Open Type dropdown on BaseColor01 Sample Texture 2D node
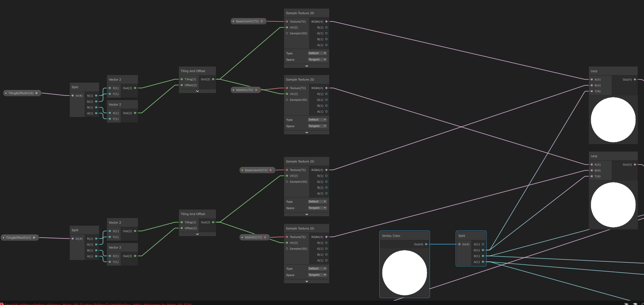Viewport: 644px width, 305px height. (317, 53)
